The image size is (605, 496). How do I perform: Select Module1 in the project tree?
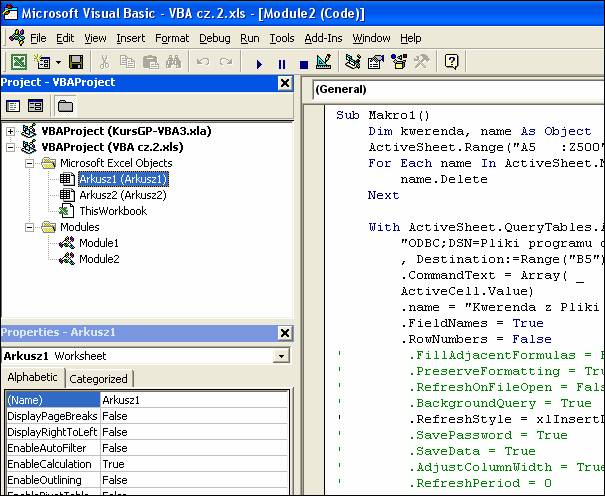click(99, 243)
